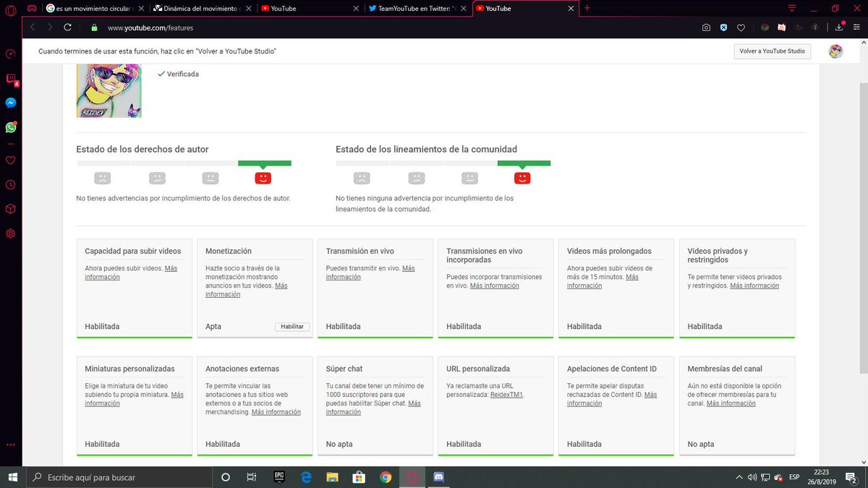Switch to the first YouTube tab
This screenshot has height=488, width=868.
(310, 9)
